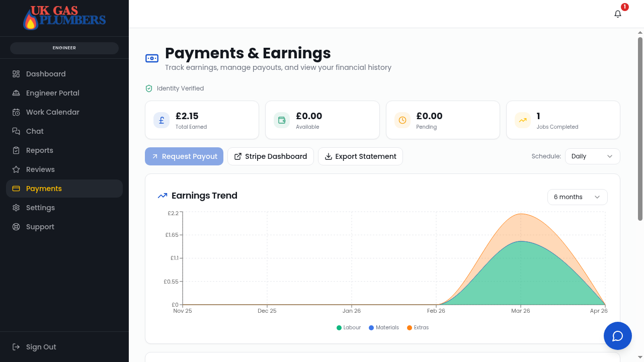Click the banknote icon beside Payments & Earnings
Viewport: 644px width, 362px height.
[x=152, y=58]
